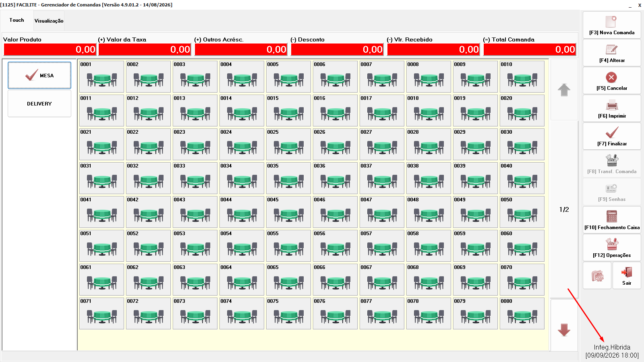This screenshot has height=362, width=644.
Task: Click the Total Comanda red value field
Action: 530,50
